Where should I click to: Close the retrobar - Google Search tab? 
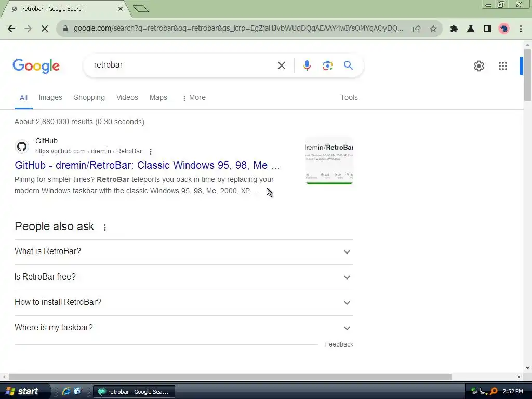[x=120, y=9]
